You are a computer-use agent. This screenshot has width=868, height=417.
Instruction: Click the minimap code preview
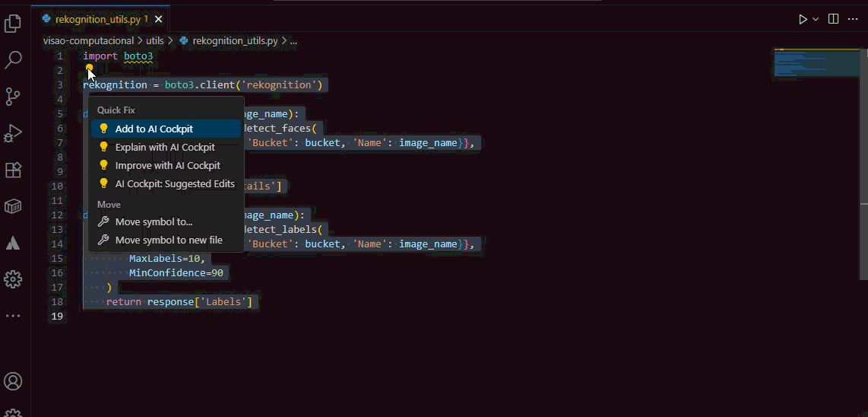point(816,63)
